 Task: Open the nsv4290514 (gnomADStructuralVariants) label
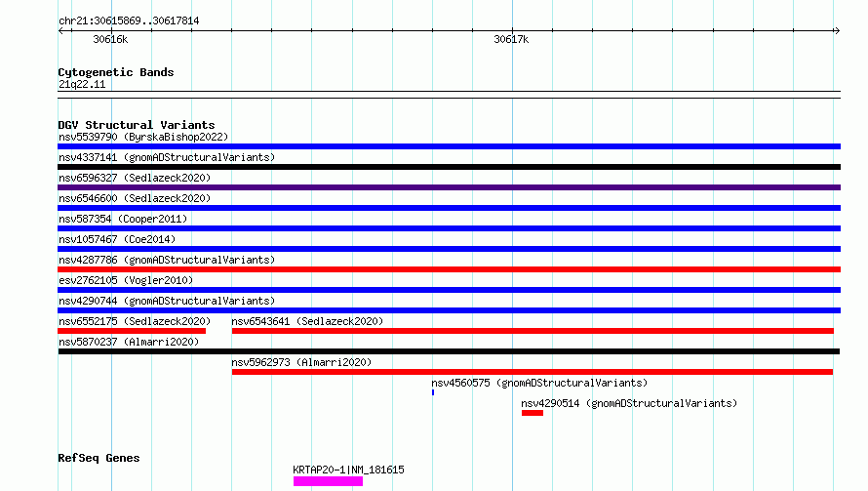coord(629,403)
